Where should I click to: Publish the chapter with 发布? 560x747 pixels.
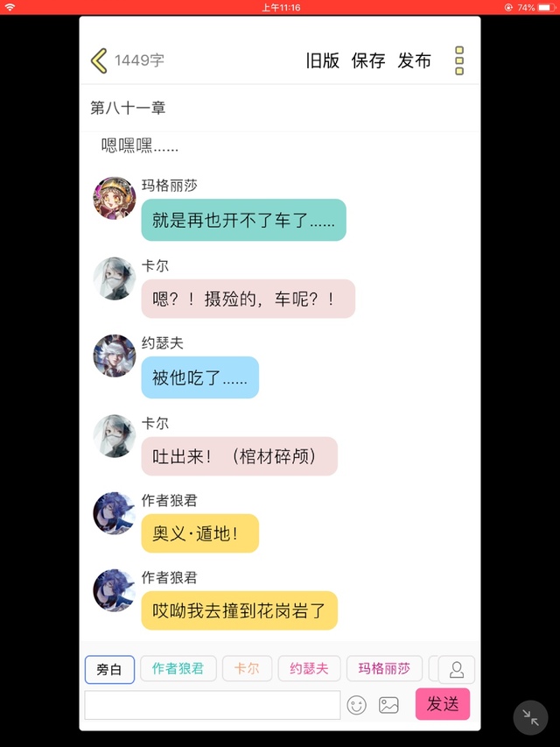[414, 60]
